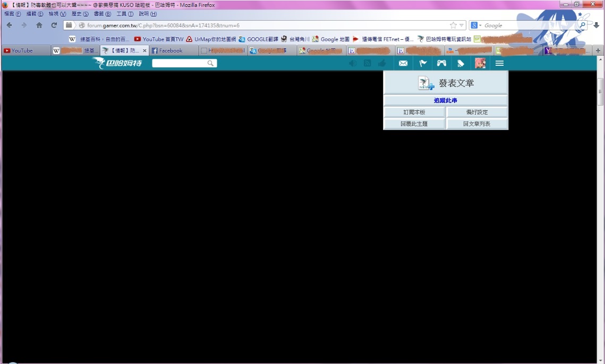
Task: Open the GOOGLE翻譯 bookmark
Action: (x=258, y=39)
